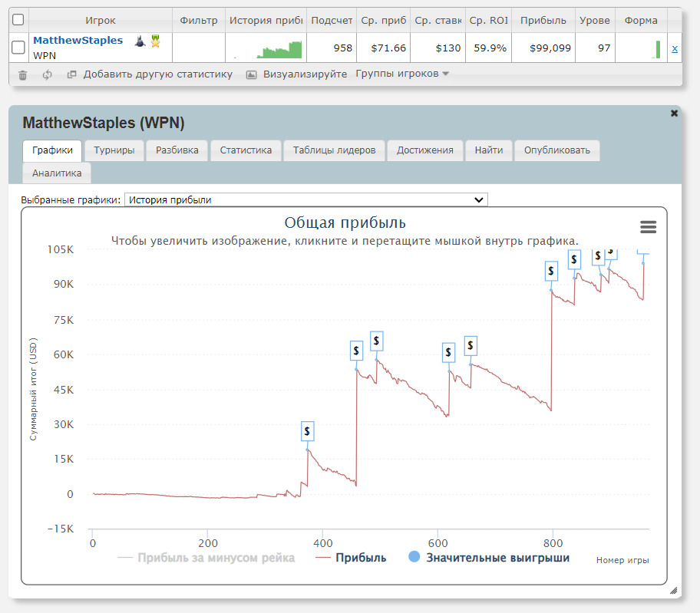Open the Таблицы лидеров tab
This screenshot has width=700, height=613.
tap(334, 150)
